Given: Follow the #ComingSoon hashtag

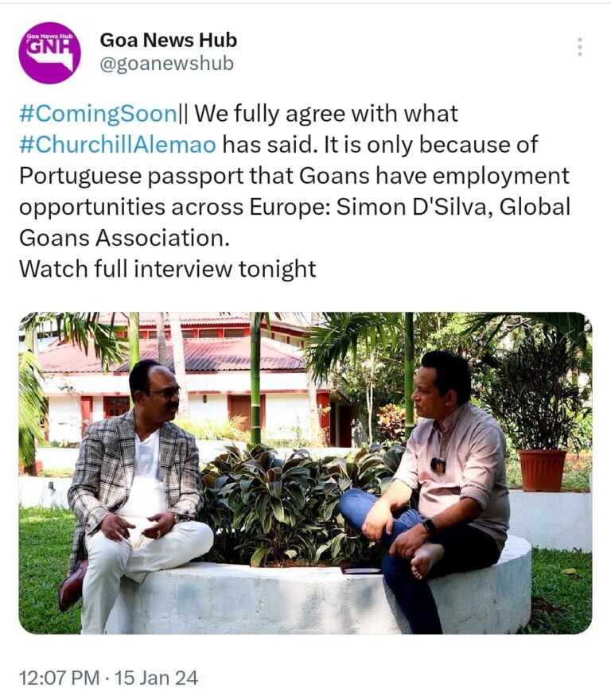Looking at the screenshot, I should tap(99, 114).
